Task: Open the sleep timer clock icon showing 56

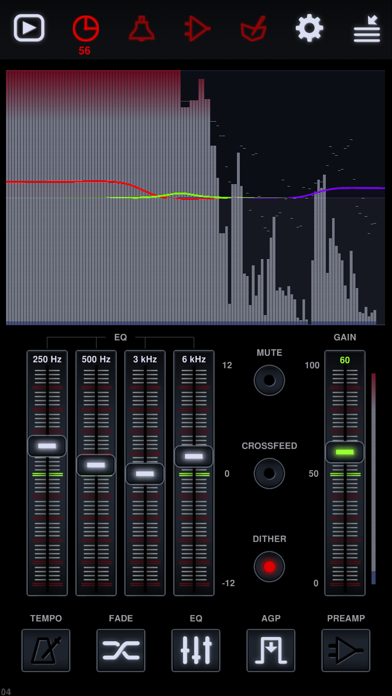Action: click(x=86, y=29)
